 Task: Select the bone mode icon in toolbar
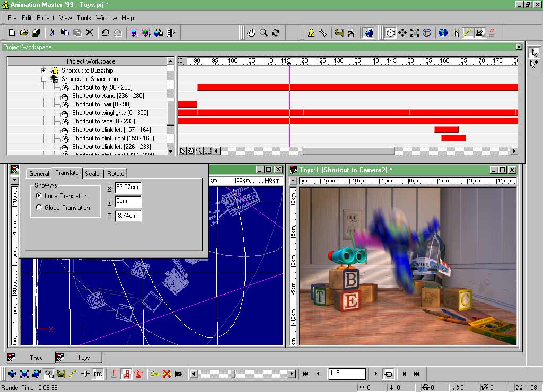tap(322, 33)
